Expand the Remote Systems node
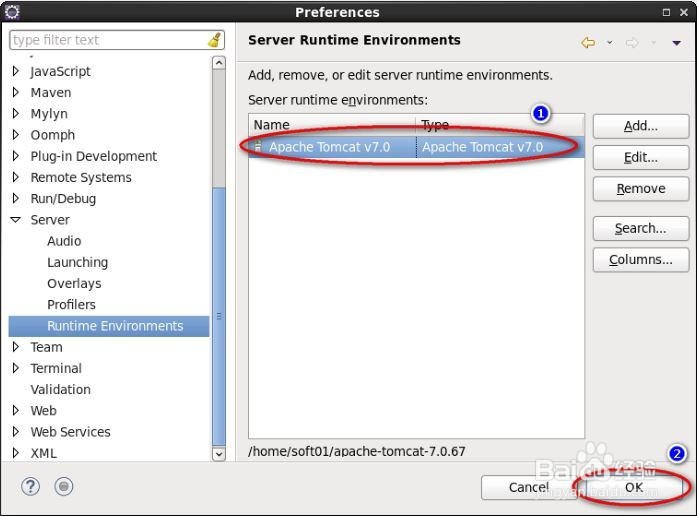The height and width of the screenshot is (516, 697). click(x=16, y=177)
